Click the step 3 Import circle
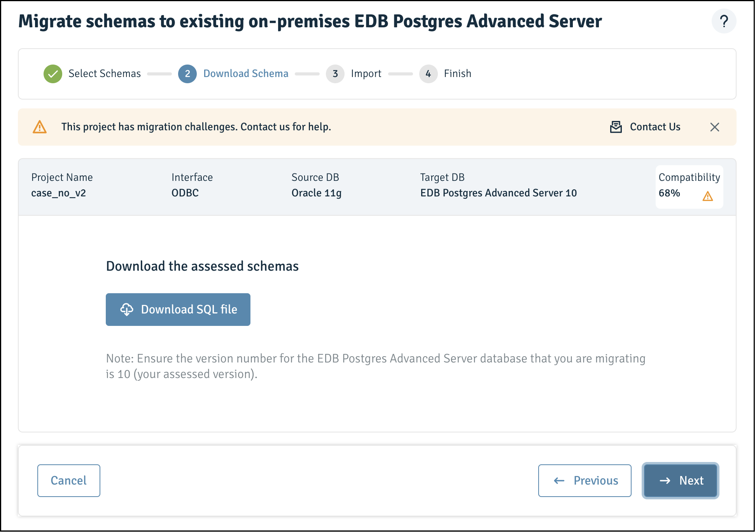756x532 pixels. click(x=335, y=74)
